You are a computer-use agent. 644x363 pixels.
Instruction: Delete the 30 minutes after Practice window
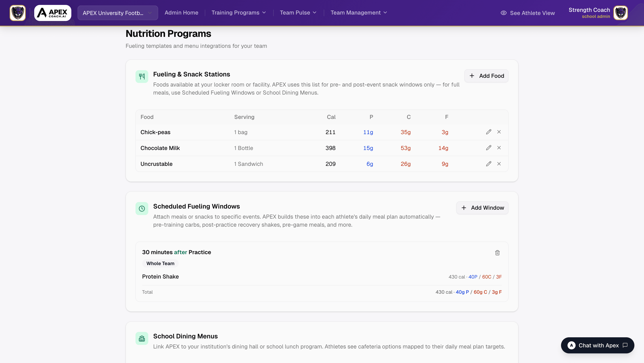click(x=497, y=253)
